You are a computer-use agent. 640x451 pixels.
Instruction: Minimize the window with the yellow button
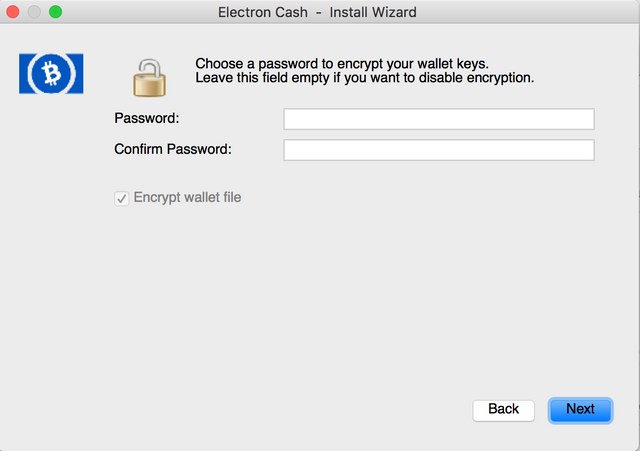[x=34, y=13]
